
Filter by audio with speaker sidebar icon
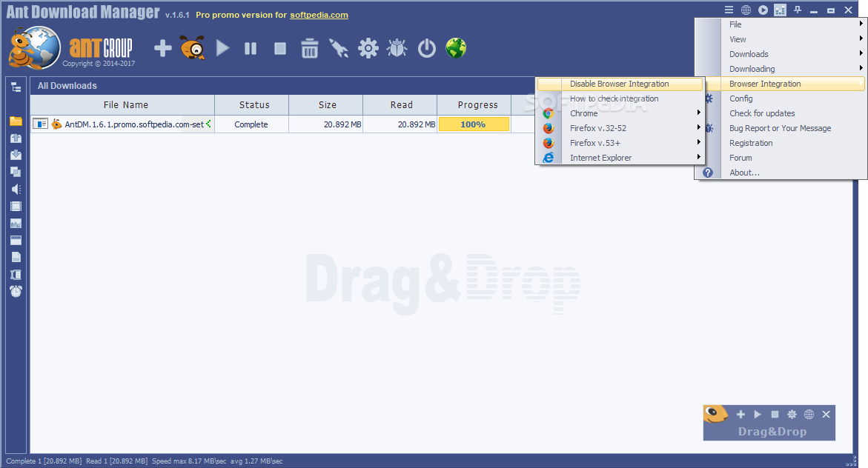16,189
